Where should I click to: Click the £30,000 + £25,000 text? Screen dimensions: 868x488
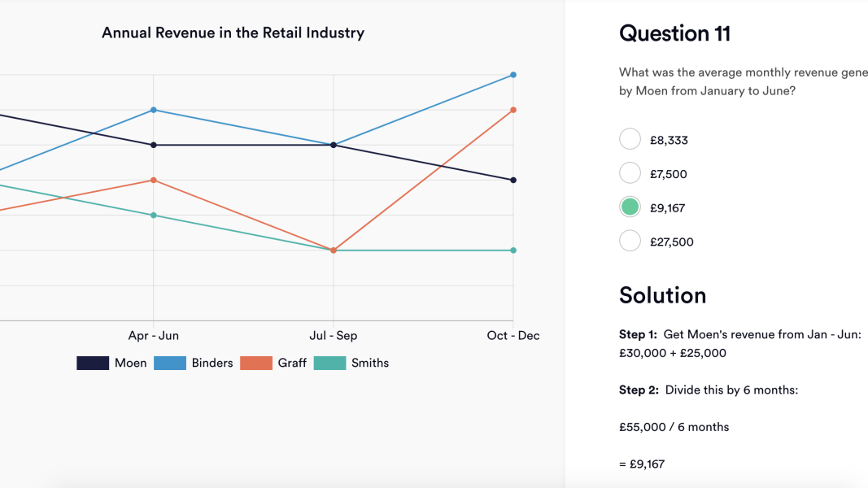point(673,353)
